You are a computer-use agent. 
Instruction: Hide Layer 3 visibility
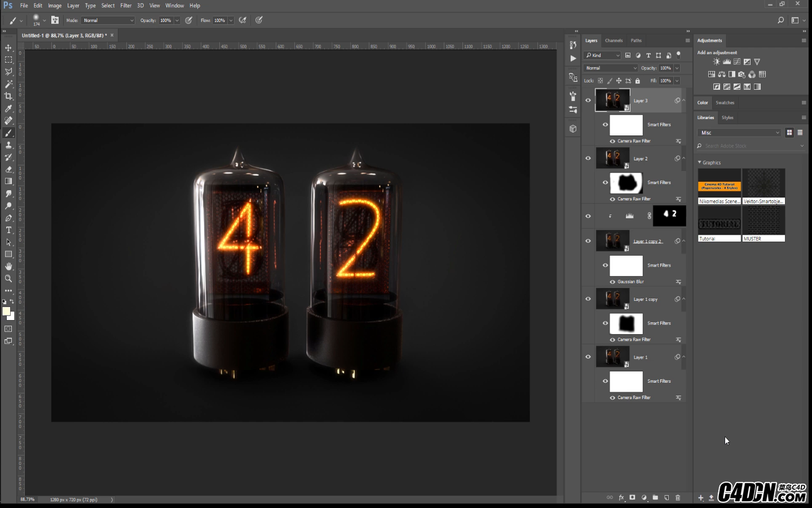point(588,100)
